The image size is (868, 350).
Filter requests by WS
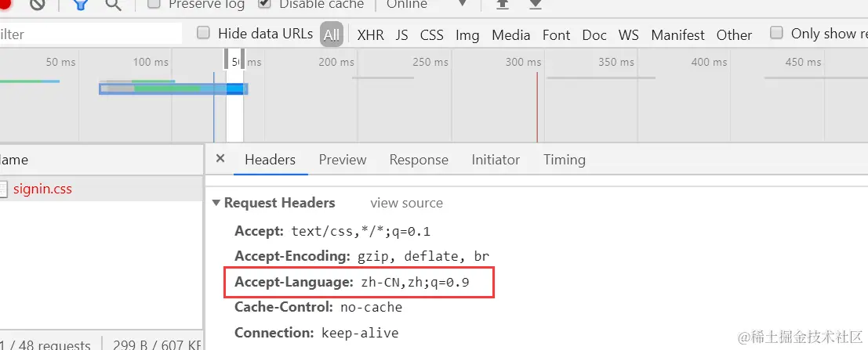[628, 34]
